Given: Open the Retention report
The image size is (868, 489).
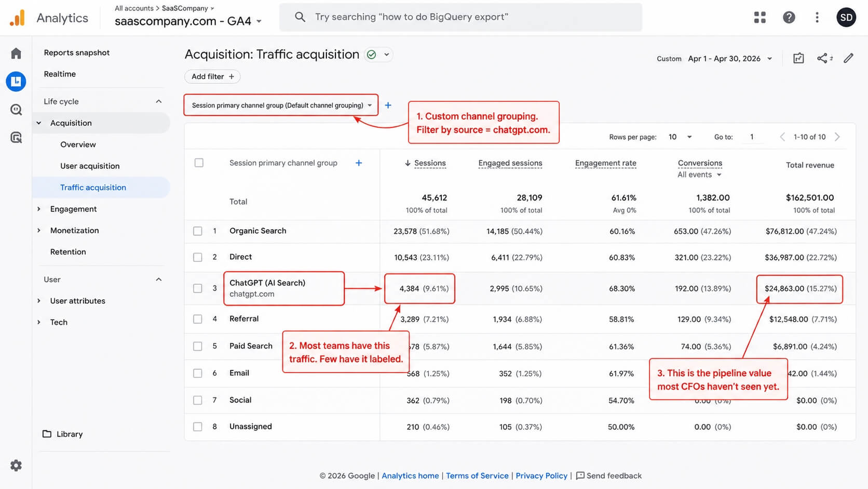Looking at the screenshot, I should click(68, 252).
